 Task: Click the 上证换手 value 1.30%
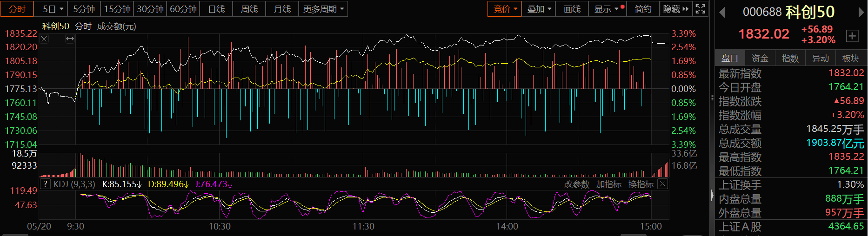[850, 184]
